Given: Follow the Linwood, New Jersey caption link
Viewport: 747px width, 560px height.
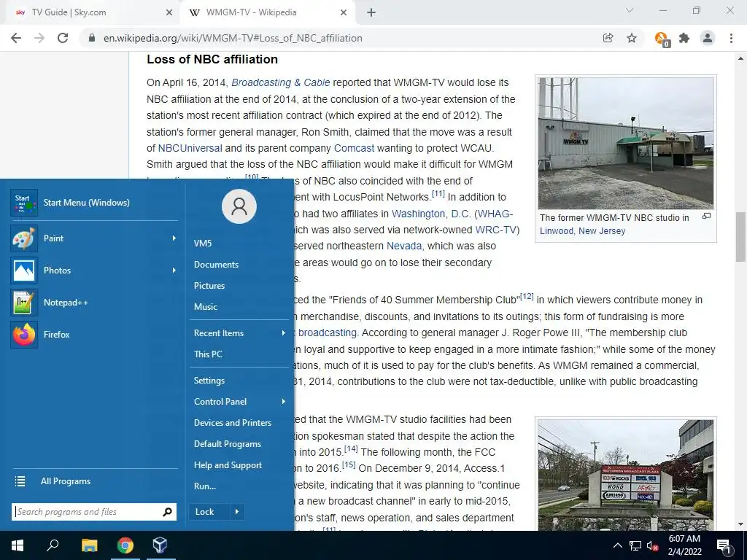Looking at the screenshot, I should click(x=583, y=231).
